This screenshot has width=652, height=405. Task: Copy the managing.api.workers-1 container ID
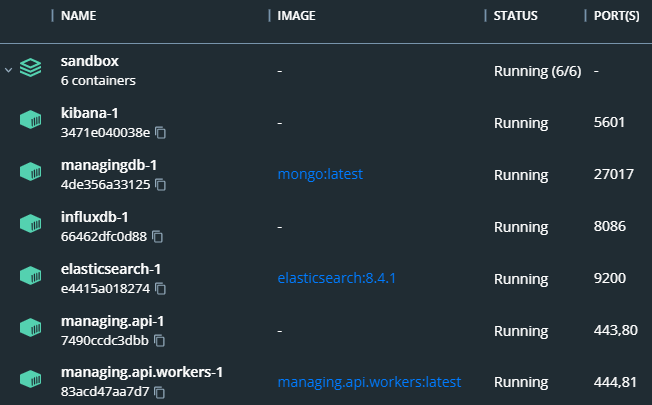coord(160,392)
